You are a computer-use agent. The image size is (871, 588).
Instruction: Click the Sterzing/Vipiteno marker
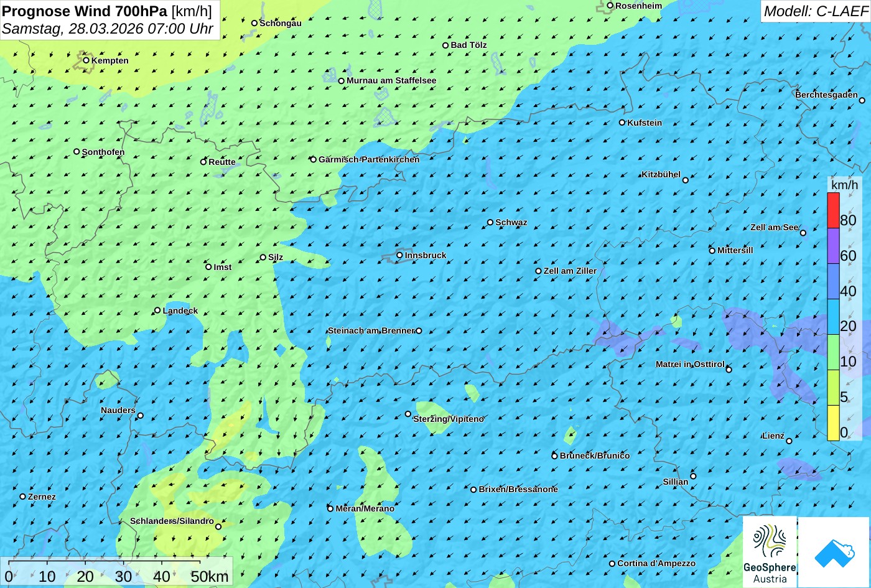(x=408, y=414)
